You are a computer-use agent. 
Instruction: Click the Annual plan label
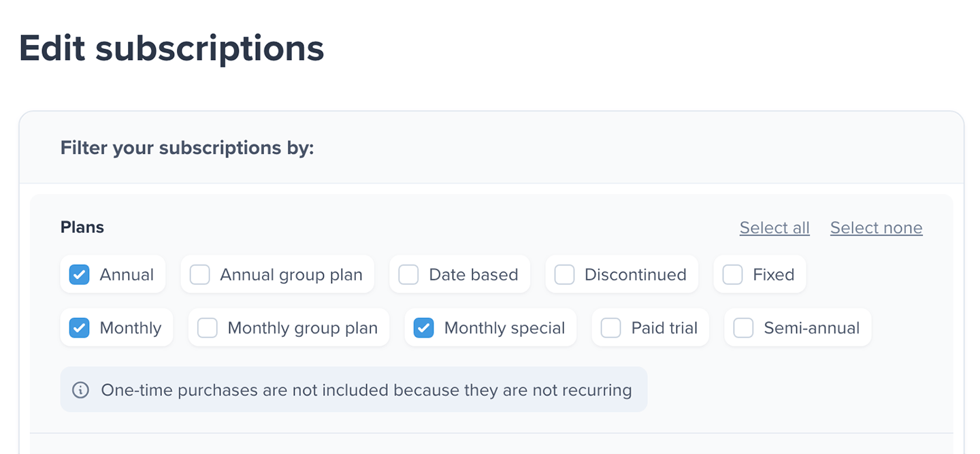pos(127,275)
